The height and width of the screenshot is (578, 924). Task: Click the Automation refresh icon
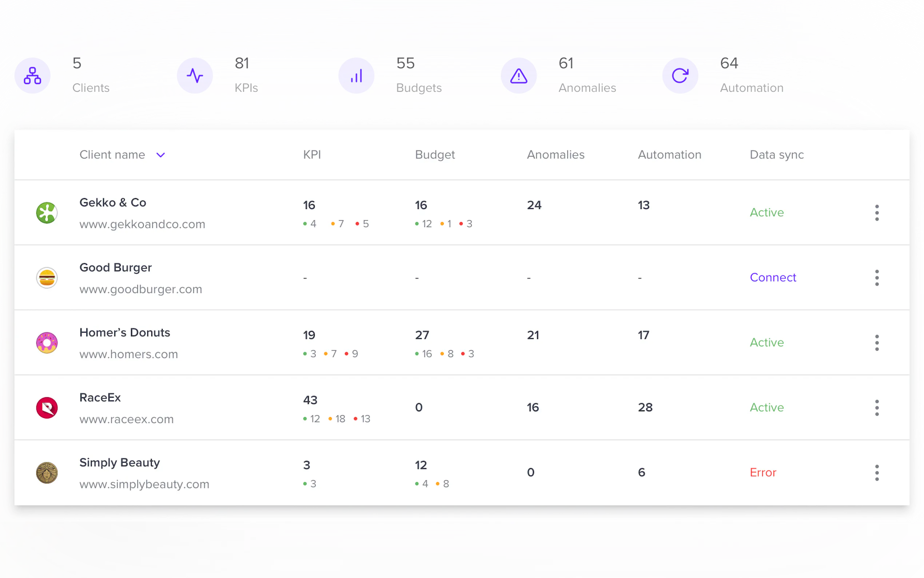[x=680, y=75]
